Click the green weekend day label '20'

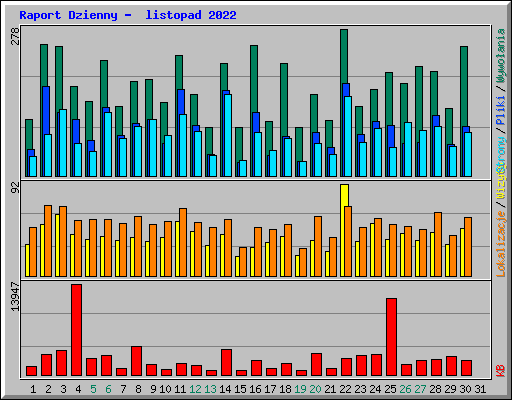pos(315,389)
